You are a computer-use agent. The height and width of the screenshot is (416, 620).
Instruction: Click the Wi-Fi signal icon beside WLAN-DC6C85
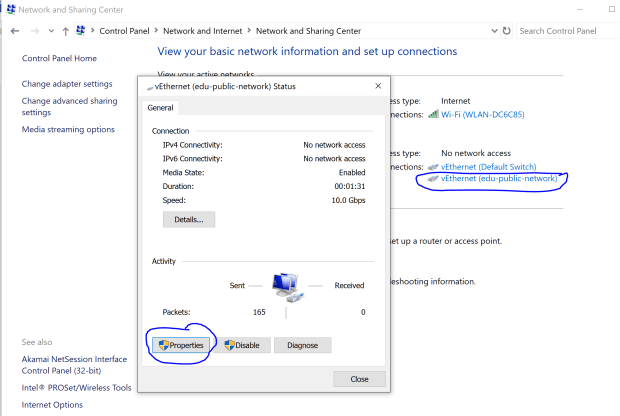433,114
